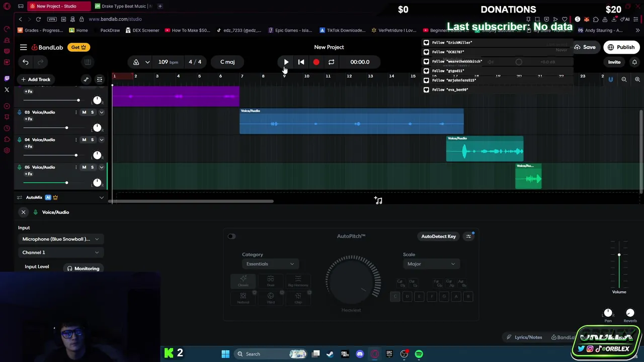Toggle the magnet snap-to-grid icon

611,79
